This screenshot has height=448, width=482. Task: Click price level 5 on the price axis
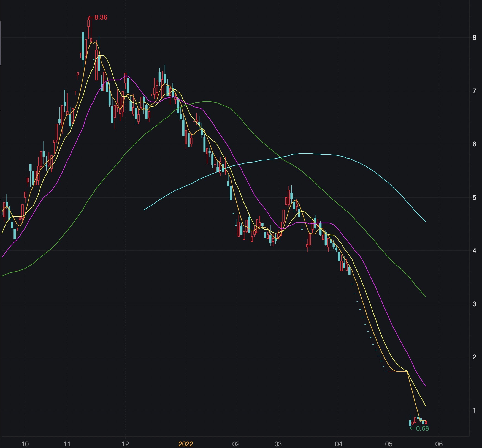click(474, 198)
